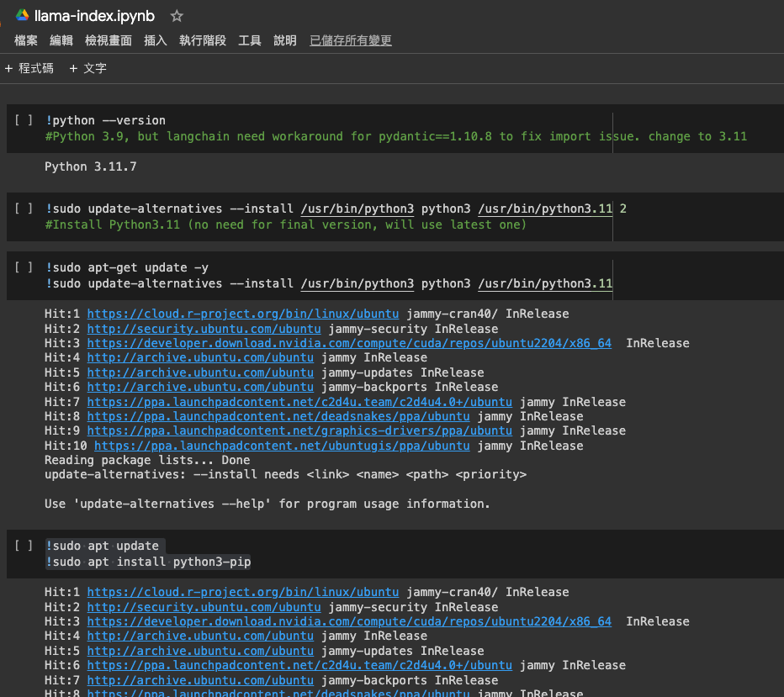This screenshot has width=784, height=697.
Task: Run the python --version cell
Action: [x=24, y=120]
